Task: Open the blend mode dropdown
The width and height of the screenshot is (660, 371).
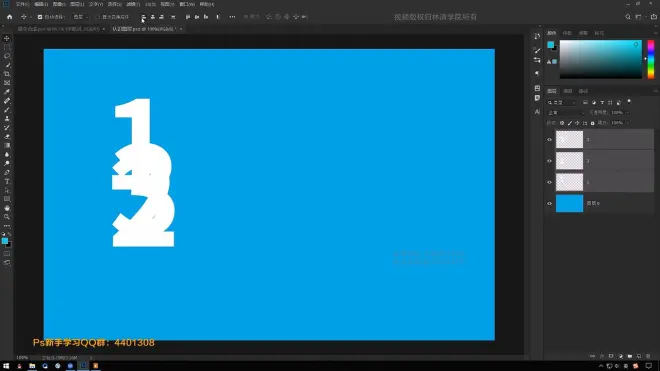Action: coord(566,112)
